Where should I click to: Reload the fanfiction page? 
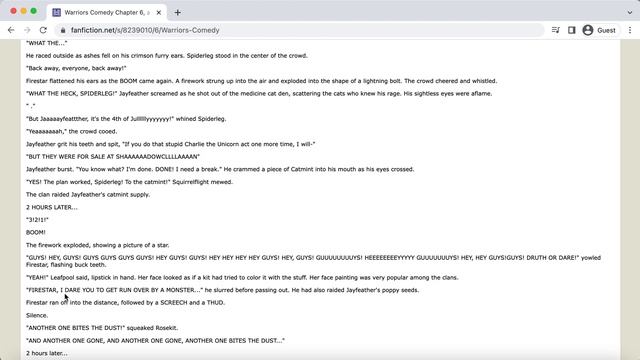[x=43, y=30]
